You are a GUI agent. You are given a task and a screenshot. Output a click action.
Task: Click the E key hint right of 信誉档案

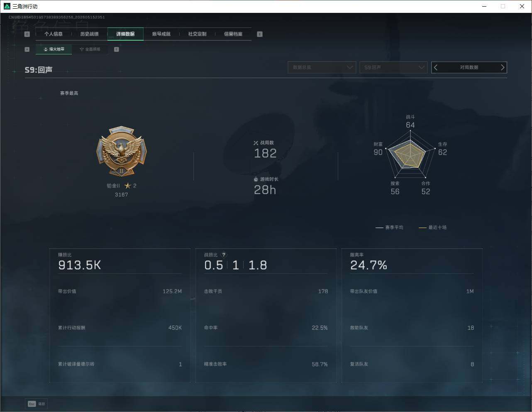click(x=260, y=34)
